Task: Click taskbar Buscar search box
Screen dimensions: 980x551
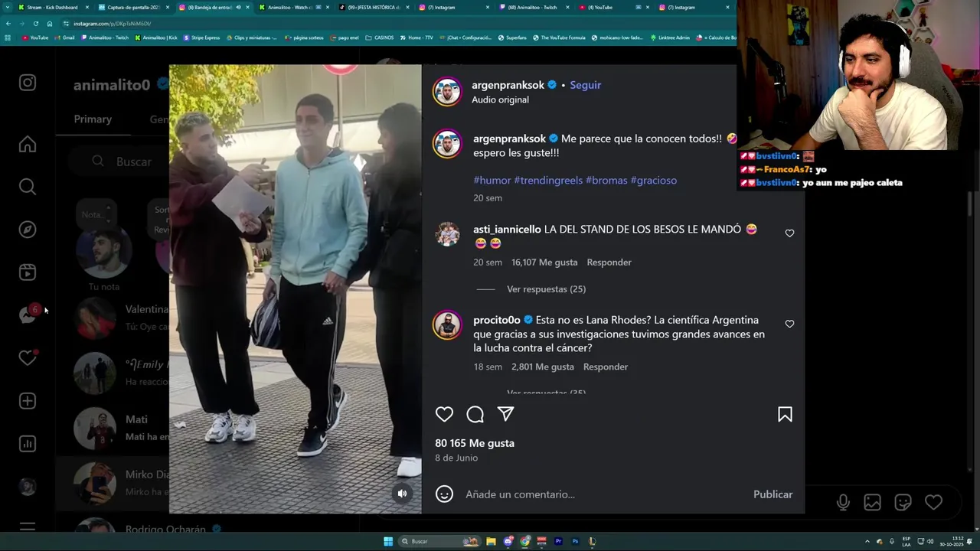Action: [439, 541]
